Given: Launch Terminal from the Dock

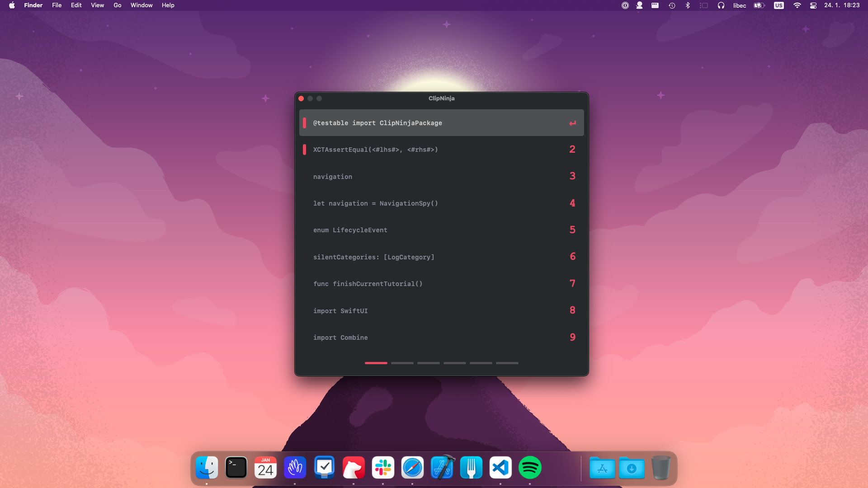Looking at the screenshot, I should (236, 468).
